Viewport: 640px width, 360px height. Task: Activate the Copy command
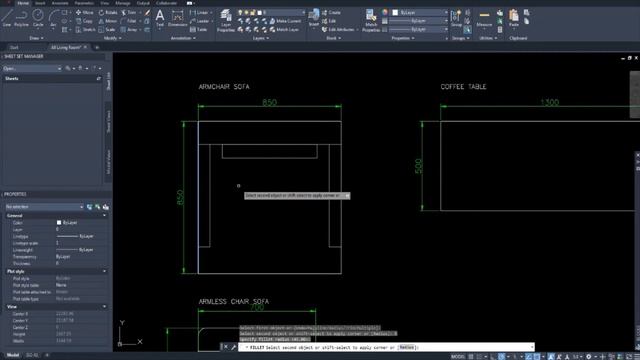click(84, 21)
